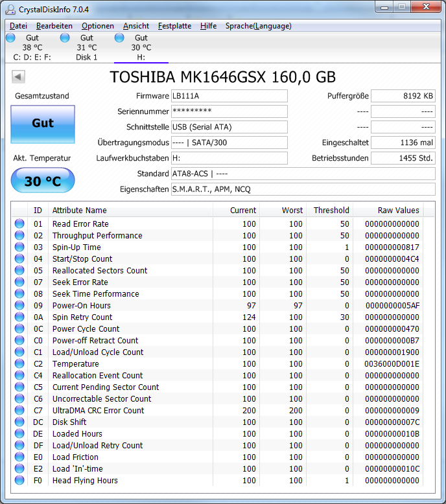Select the Load/Unload Retry Count row
446x504 pixels.
pos(217,445)
